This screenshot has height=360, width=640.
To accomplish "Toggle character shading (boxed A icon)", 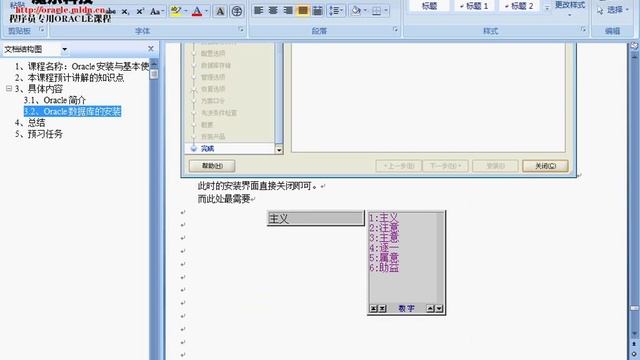I will [x=220, y=11].
